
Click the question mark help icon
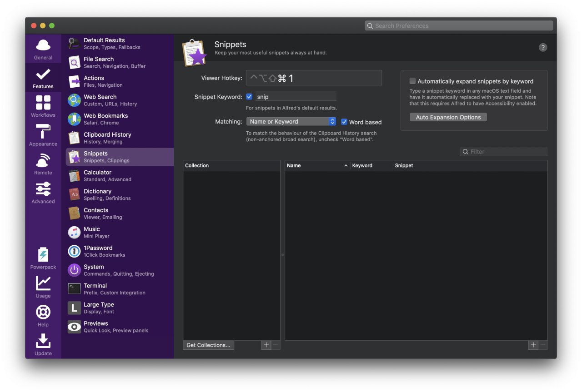coord(543,47)
